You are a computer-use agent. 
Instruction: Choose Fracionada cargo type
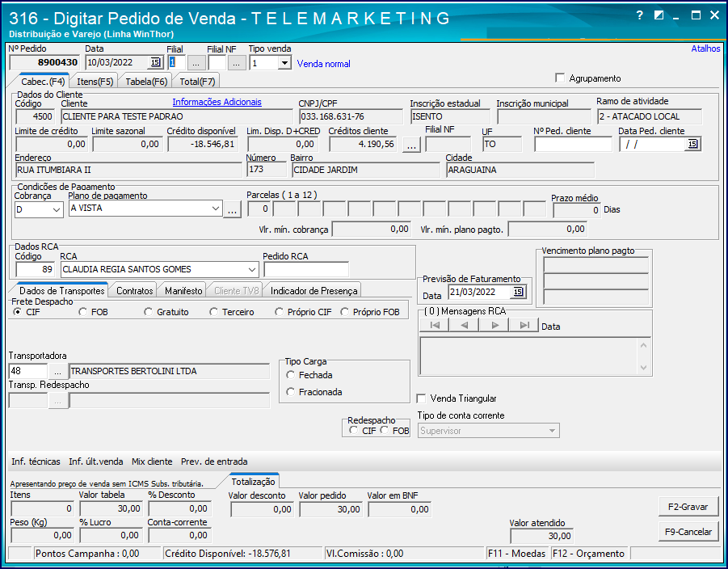pyautogui.click(x=291, y=392)
